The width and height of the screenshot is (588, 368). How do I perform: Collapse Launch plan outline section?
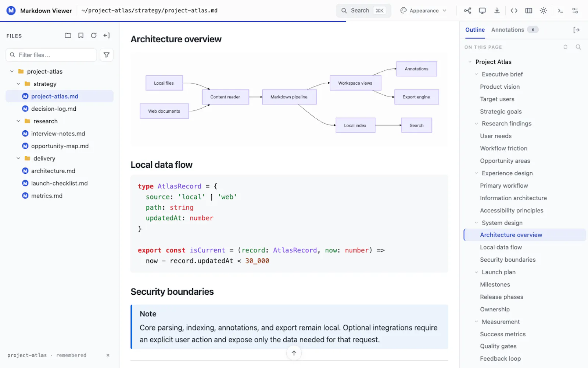pos(476,272)
